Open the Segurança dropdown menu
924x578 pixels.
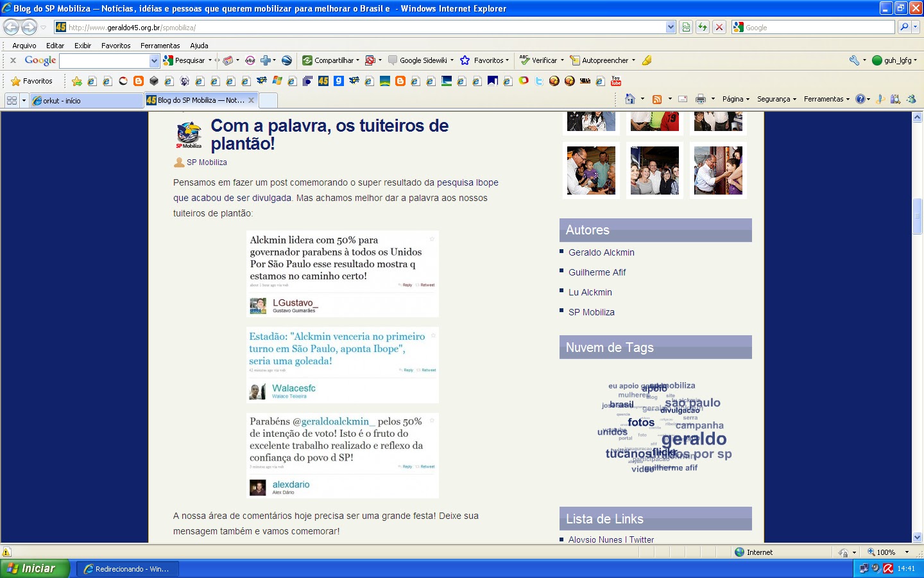point(776,99)
